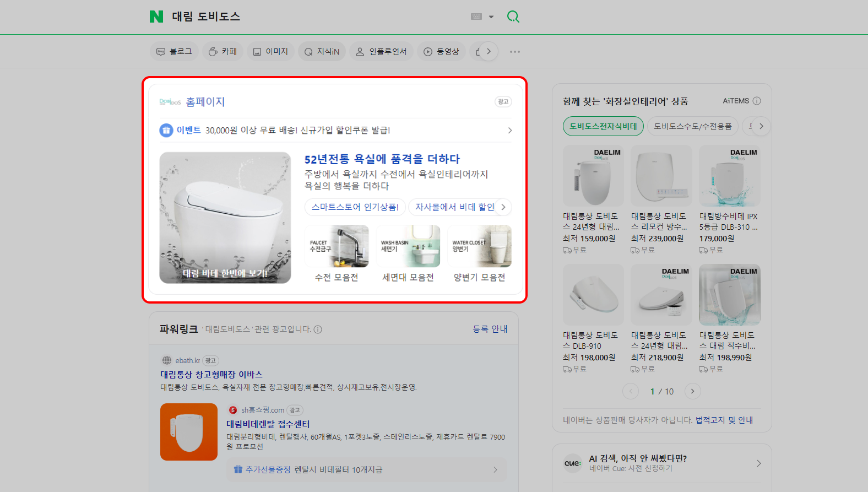This screenshot has height=492, width=868.
Task: Click the orange bidet rental thumbnail
Action: click(x=189, y=432)
